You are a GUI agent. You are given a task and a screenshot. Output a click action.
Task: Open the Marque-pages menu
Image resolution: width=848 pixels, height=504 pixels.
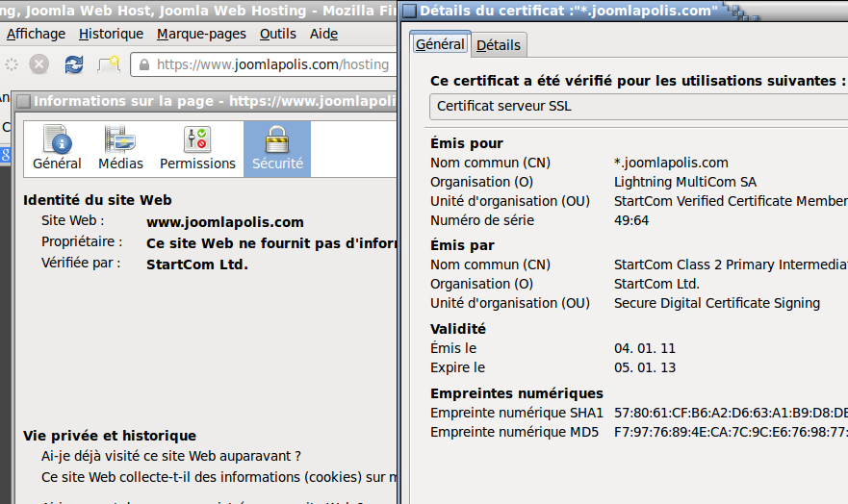click(x=201, y=34)
